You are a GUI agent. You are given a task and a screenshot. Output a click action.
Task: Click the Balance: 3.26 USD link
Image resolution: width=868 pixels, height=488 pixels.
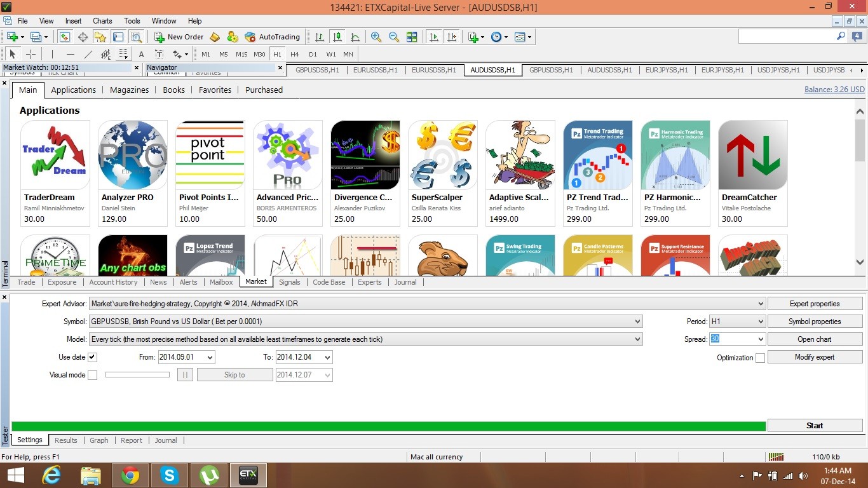(x=834, y=90)
